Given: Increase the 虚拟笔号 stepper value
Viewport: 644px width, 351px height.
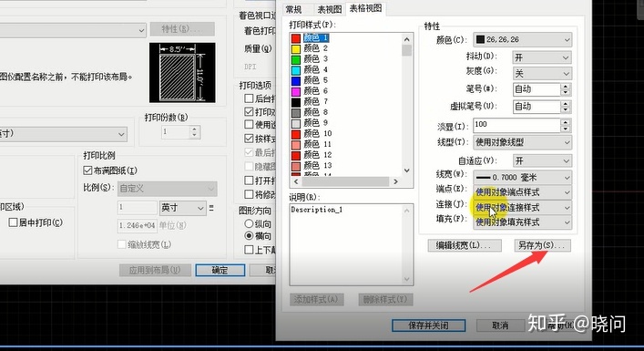Looking at the screenshot, I should click(566, 104).
